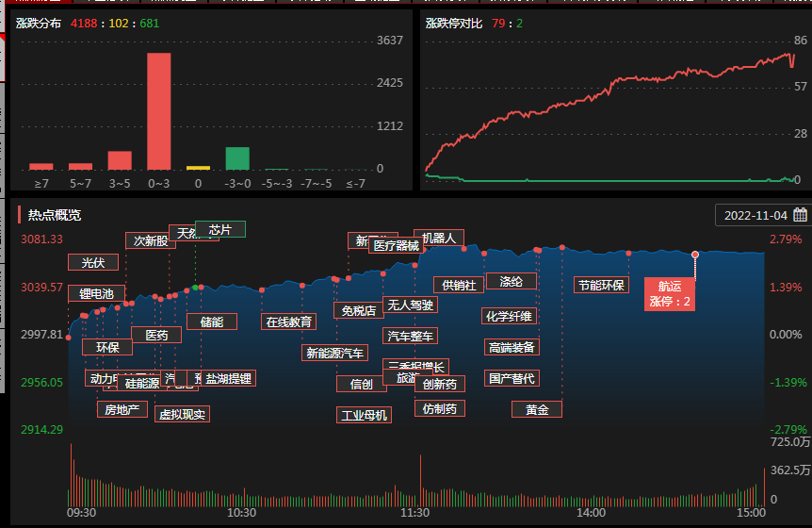
Task: Select the 黄金 hotspot label
Action: coord(537,409)
